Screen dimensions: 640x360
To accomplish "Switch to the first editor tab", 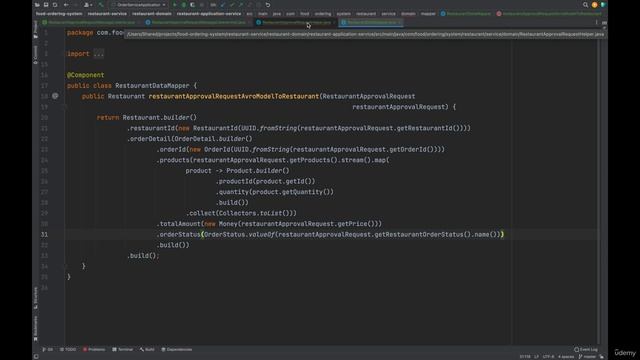I will click(x=91, y=22).
